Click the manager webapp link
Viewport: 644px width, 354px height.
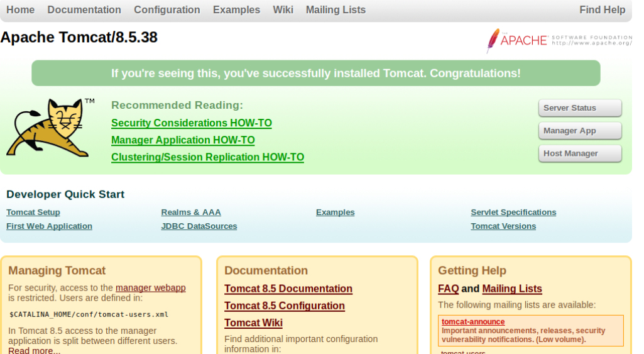click(x=151, y=288)
